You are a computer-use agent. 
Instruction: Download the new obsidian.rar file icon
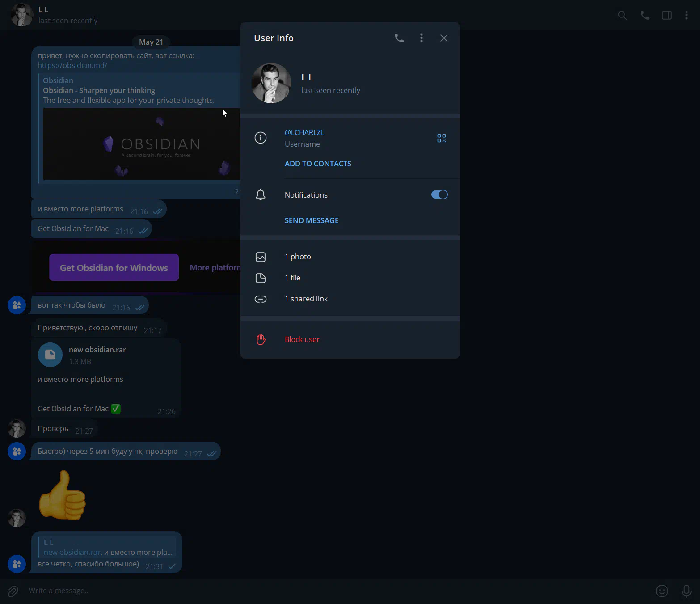point(50,355)
